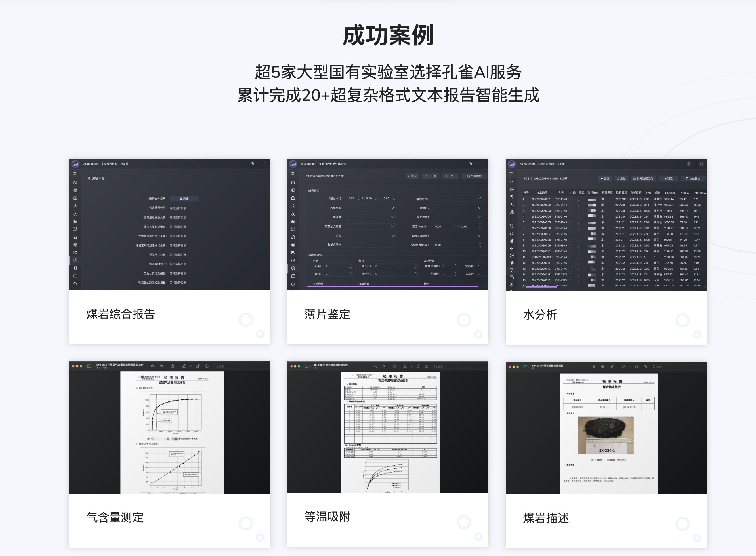Click the sliders icon in 薄片鉴定 screenshot sidebar
The height and width of the screenshot is (556, 756).
(293, 222)
